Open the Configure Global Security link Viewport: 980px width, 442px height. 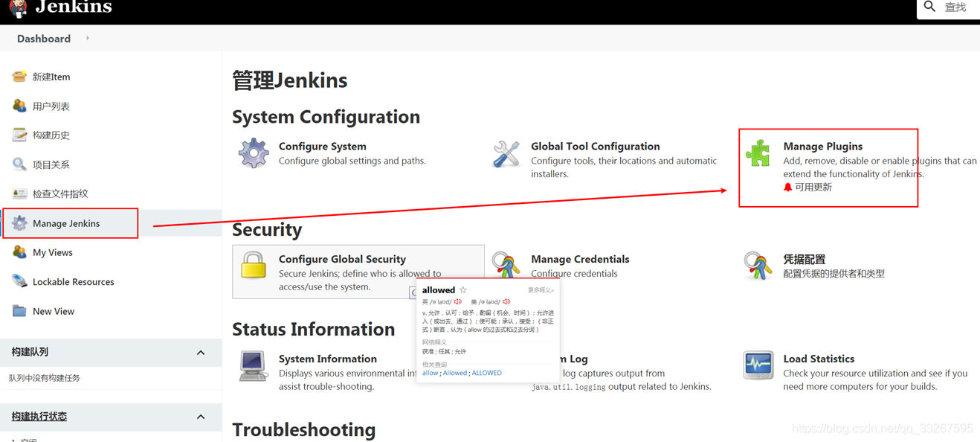tap(342, 259)
